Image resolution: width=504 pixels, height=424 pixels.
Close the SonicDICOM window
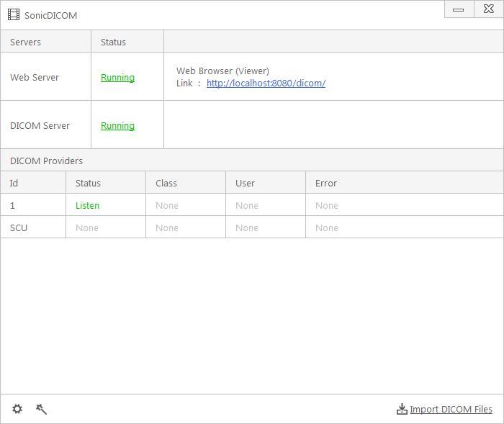coord(489,9)
